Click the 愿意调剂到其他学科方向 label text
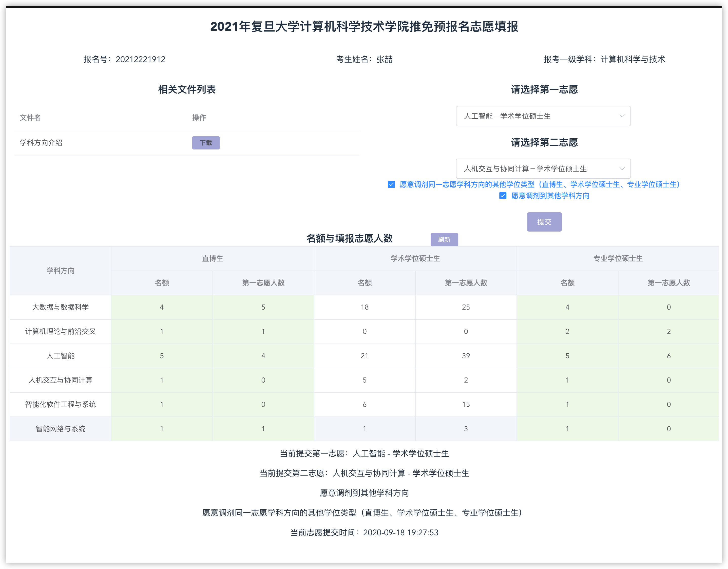Viewport: 728px width, 569px height. pyautogui.click(x=550, y=196)
